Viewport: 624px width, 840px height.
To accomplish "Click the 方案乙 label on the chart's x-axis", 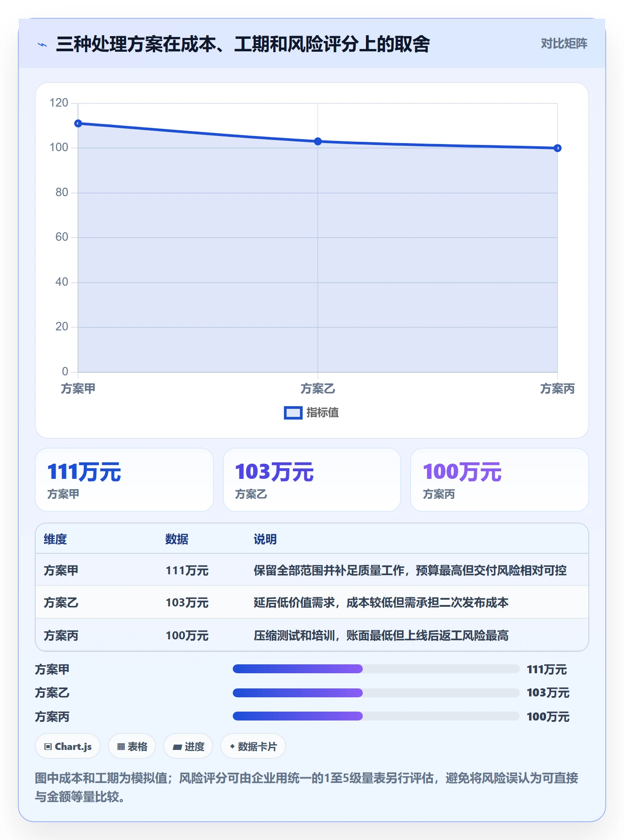I will (x=318, y=389).
